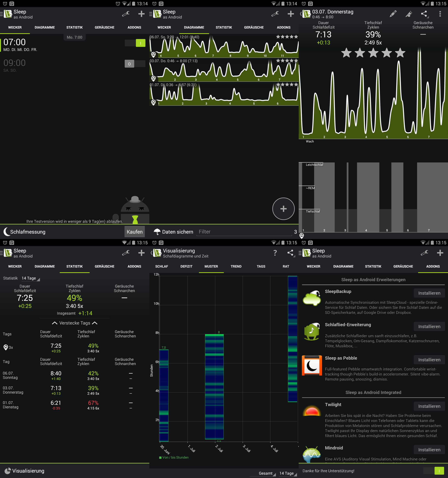Switch to Wecker tab on the Addons screen
Viewport: 448px width, 478px height.
click(313, 266)
